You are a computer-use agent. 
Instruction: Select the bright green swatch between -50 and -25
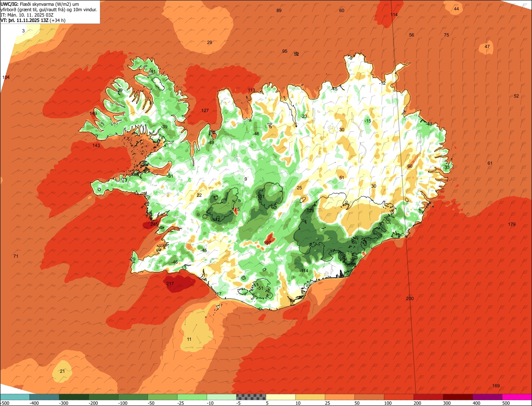(x=163, y=397)
